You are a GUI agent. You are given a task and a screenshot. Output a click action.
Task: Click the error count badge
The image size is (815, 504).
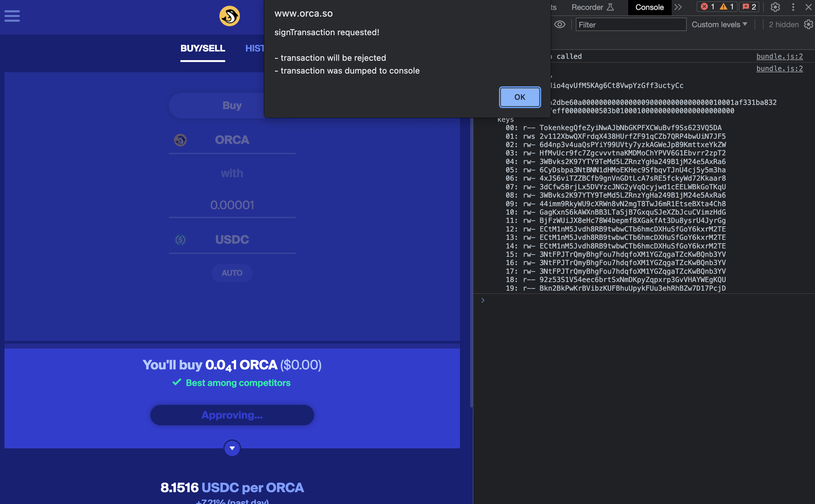click(x=707, y=7)
